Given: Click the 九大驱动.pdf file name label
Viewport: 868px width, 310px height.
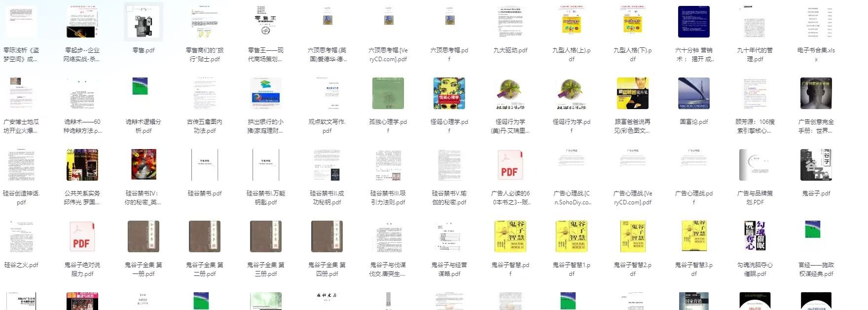Looking at the screenshot, I should (510, 50).
